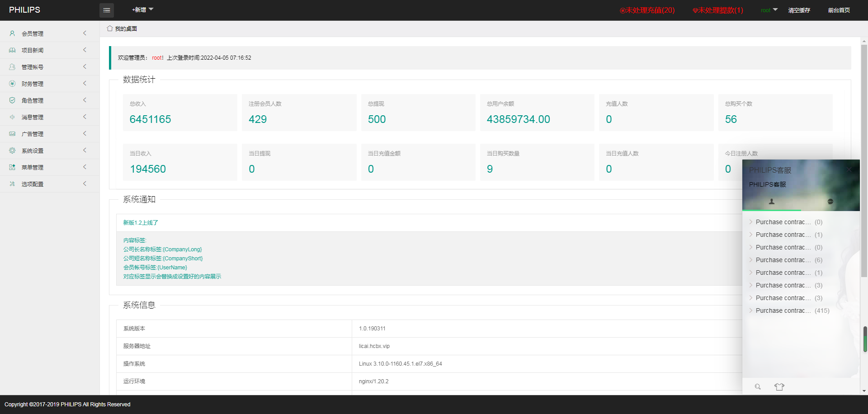868x414 pixels.
Task: Switch to chat contacts person tab
Action: tap(772, 202)
